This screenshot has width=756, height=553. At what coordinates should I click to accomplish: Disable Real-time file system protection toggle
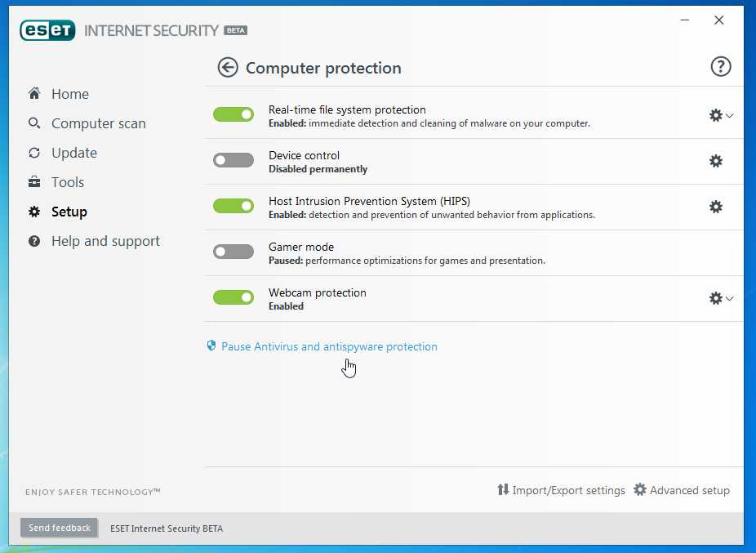[233, 114]
